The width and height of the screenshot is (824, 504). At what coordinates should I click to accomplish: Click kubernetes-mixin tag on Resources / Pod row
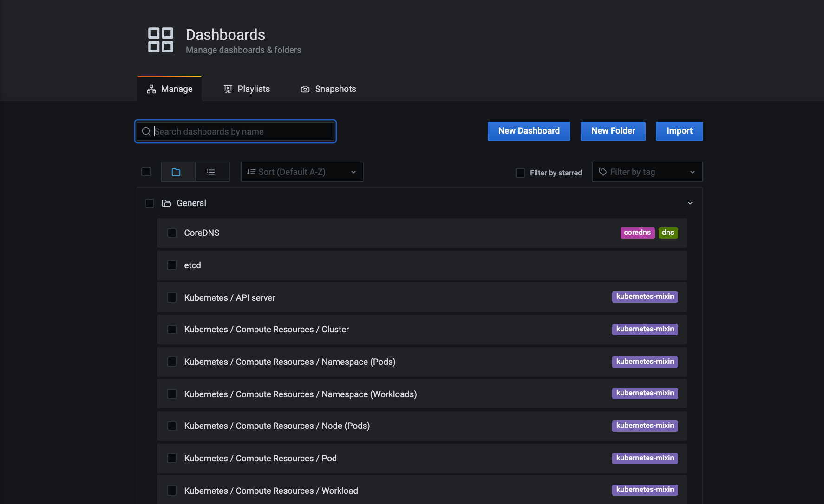pos(645,459)
